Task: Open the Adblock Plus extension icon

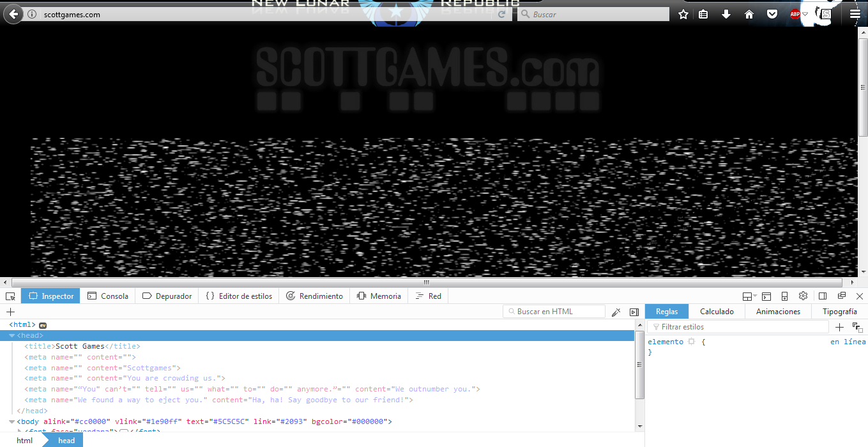Action: 795,14
